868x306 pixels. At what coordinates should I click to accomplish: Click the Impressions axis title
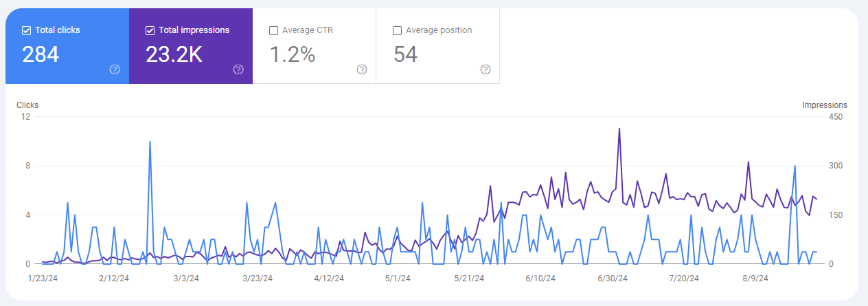point(824,105)
